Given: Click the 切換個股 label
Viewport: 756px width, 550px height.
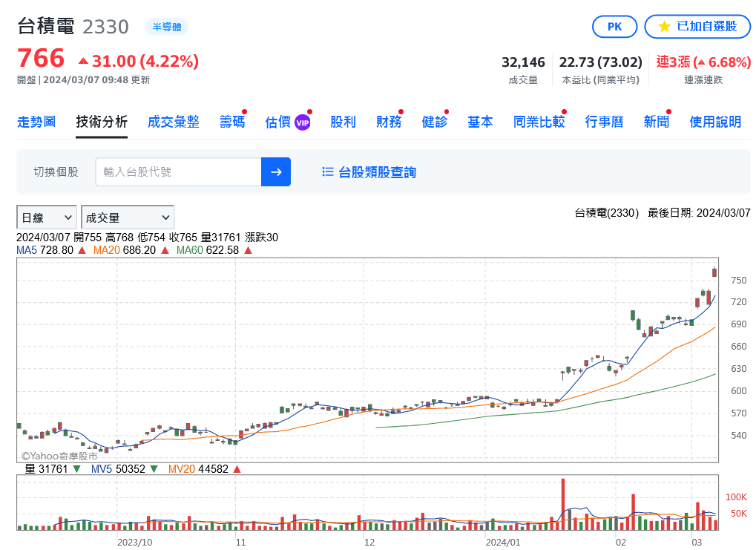Looking at the screenshot, I should (x=56, y=171).
